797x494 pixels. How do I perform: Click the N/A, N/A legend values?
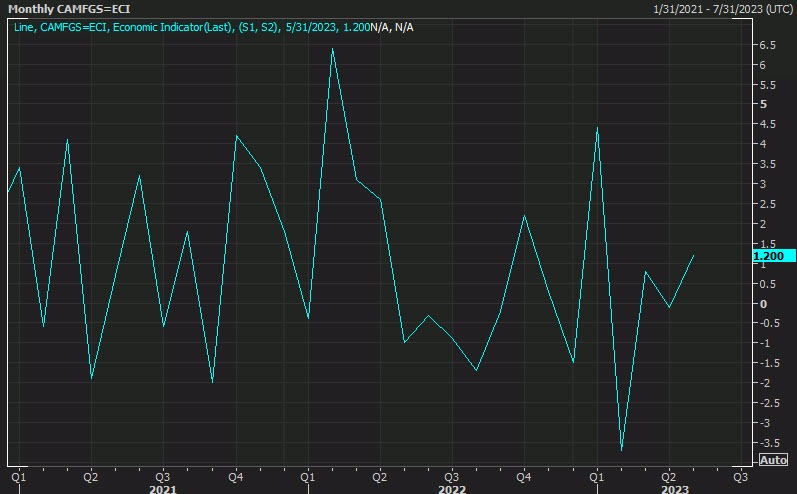392,27
